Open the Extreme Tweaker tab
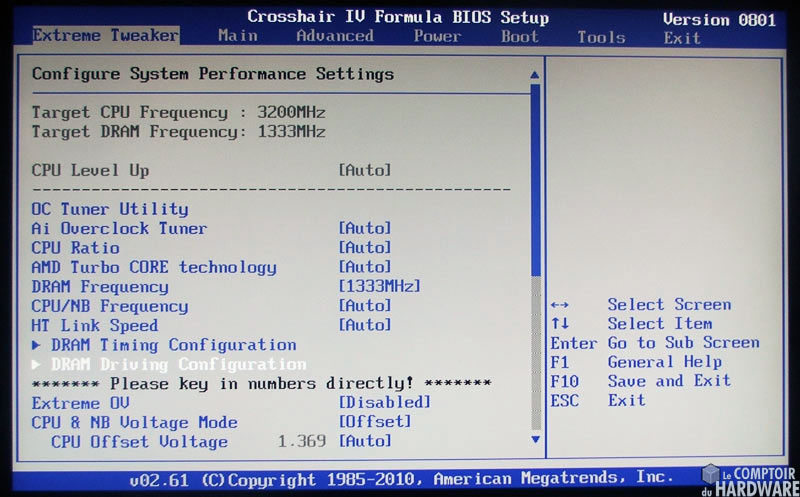 tap(106, 36)
